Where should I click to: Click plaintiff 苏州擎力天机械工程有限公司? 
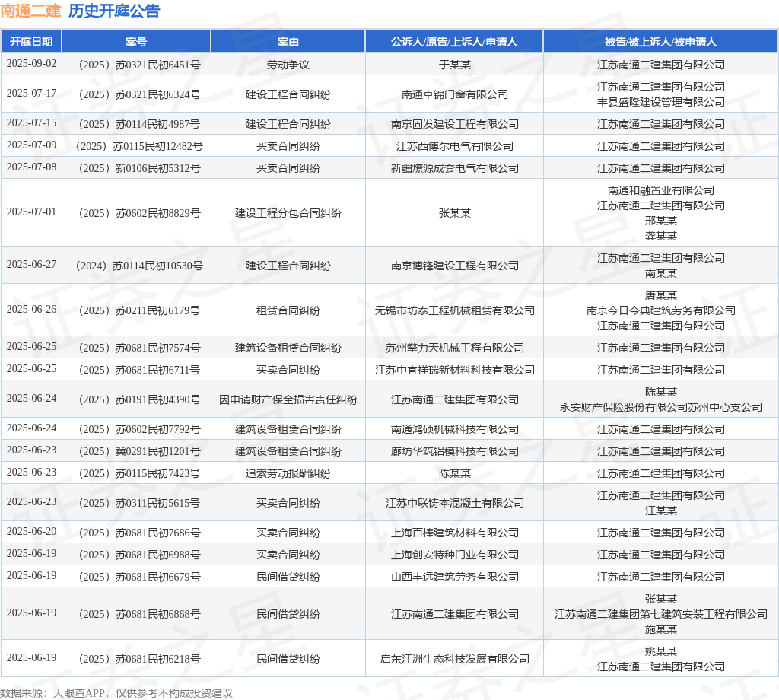tap(455, 348)
